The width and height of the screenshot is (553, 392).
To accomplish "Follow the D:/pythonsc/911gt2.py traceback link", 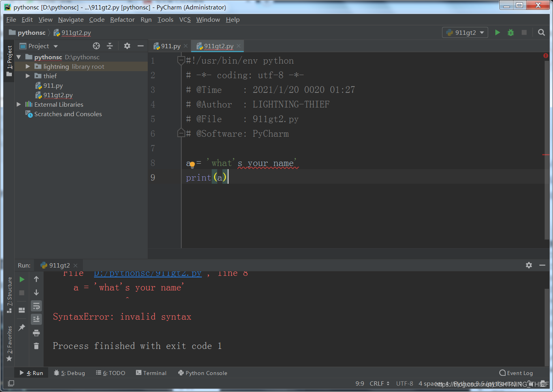I will tap(148, 274).
